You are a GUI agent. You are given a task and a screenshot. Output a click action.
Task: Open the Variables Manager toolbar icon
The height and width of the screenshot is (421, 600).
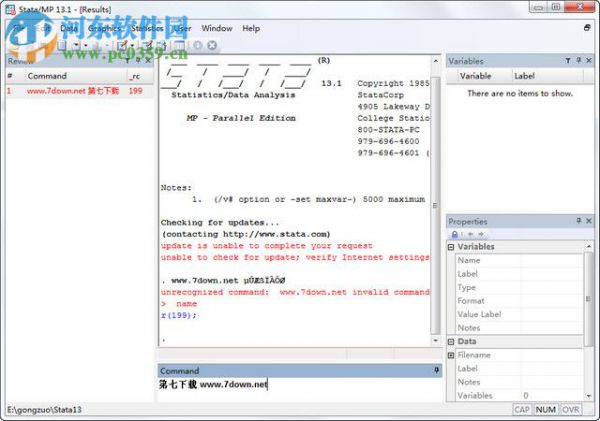179,46
